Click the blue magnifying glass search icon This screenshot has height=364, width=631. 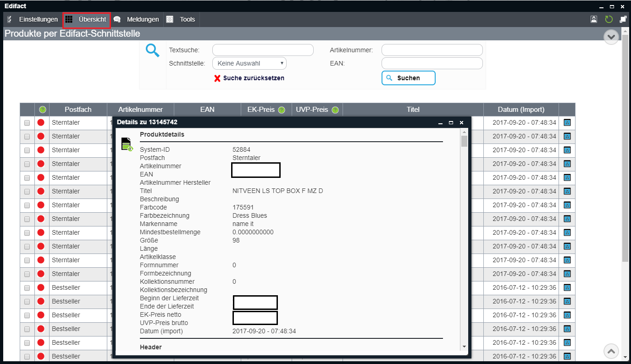pos(152,50)
